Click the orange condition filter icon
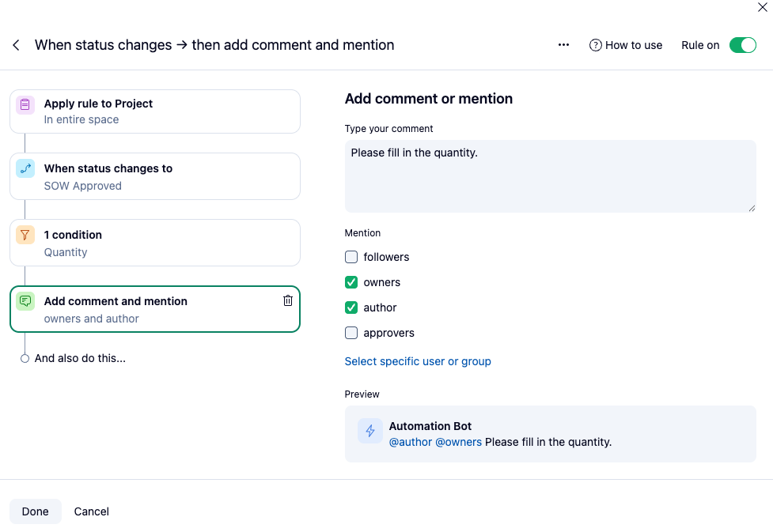 [x=25, y=235]
